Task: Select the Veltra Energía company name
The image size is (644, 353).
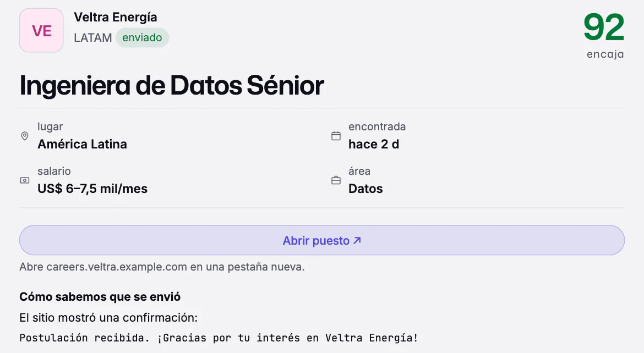Action: point(116,17)
